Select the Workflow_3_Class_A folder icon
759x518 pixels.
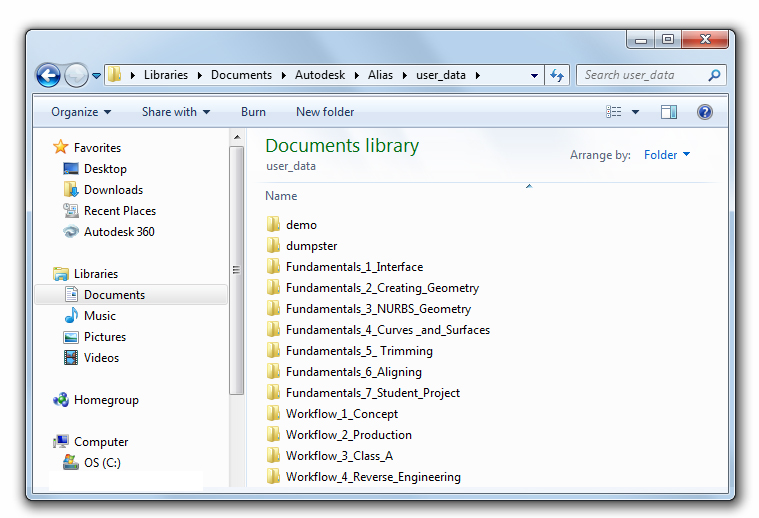pos(274,456)
